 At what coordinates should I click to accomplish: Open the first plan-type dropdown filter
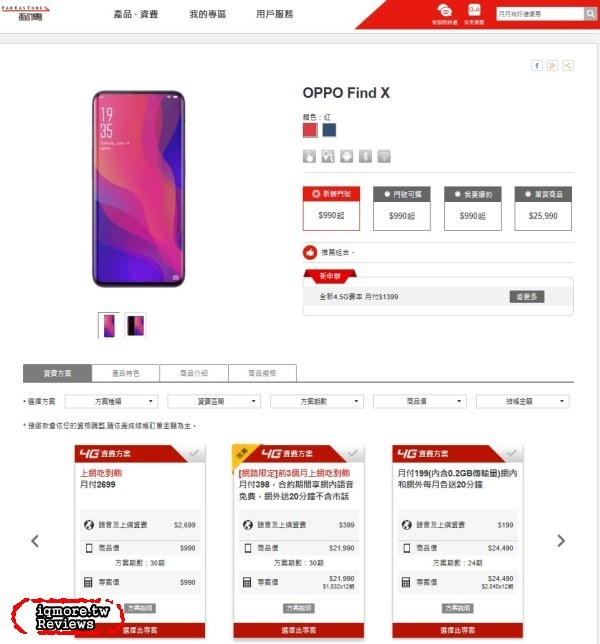click(111, 401)
